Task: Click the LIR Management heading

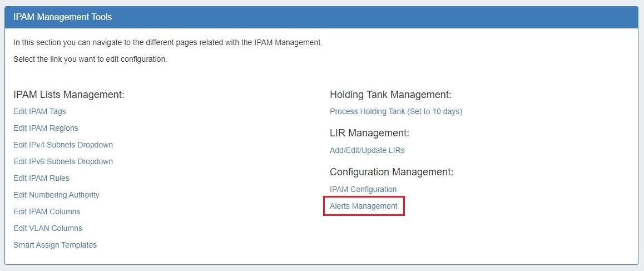Action: pyautogui.click(x=369, y=133)
